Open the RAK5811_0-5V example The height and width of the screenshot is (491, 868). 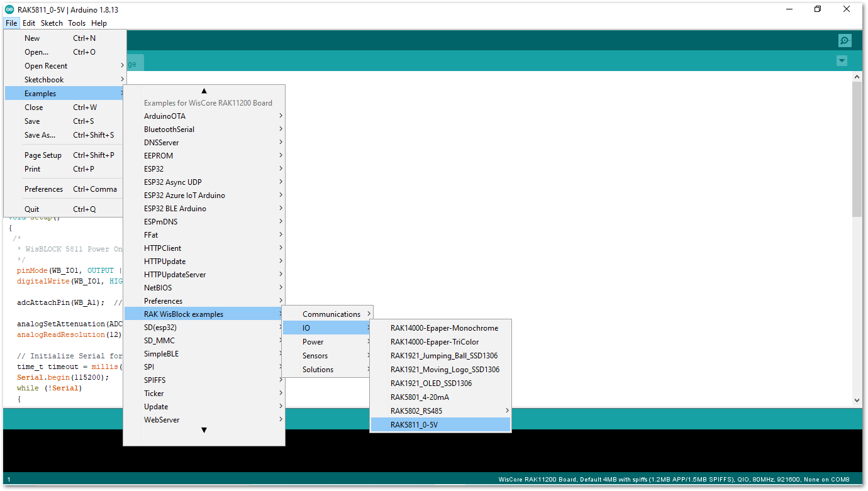pyautogui.click(x=441, y=425)
